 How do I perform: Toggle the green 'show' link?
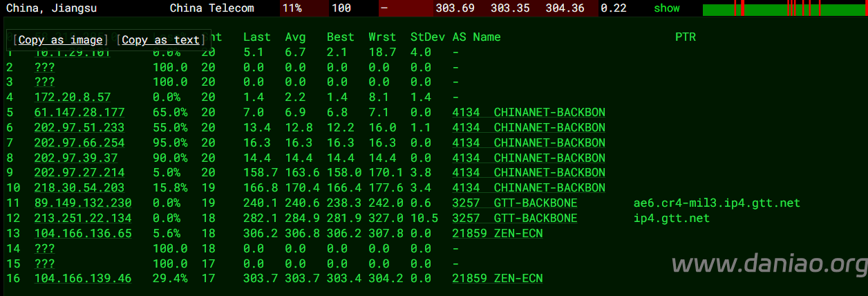click(666, 8)
